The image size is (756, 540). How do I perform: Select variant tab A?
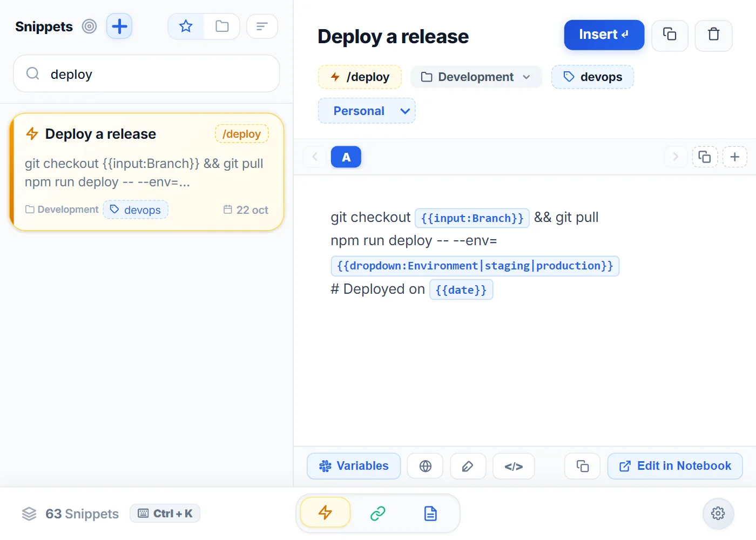coord(346,157)
